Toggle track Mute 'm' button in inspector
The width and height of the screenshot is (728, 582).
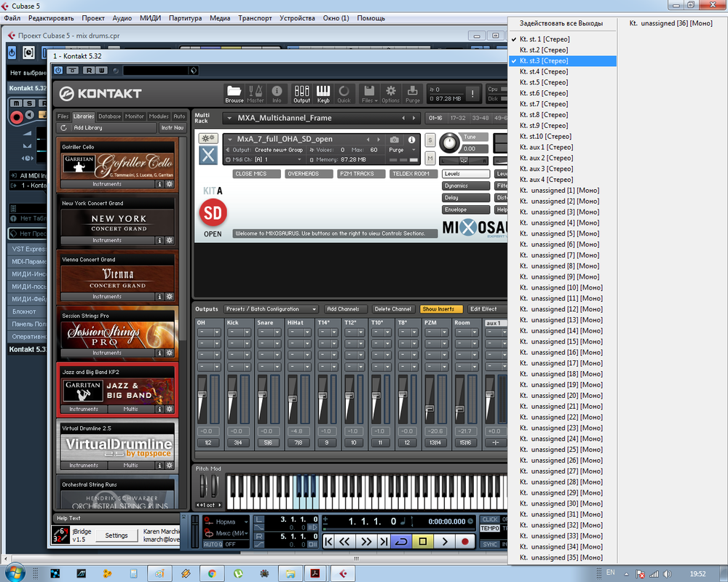tap(17, 103)
